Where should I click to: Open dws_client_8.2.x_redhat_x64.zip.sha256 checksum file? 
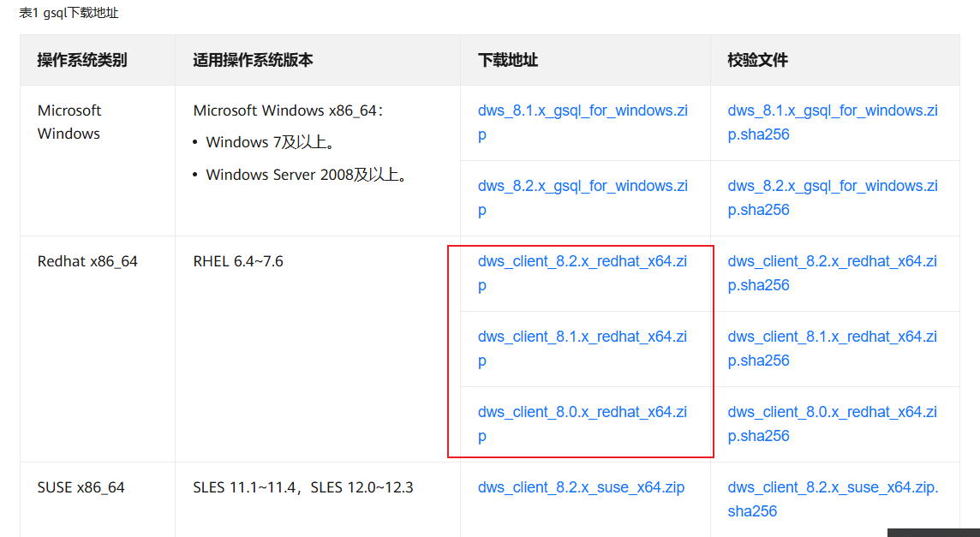pos(832,273)
